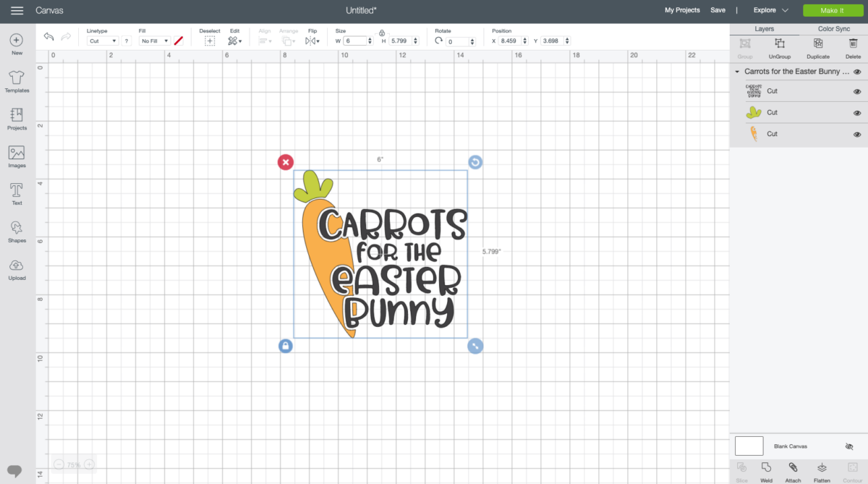Click the Rotate angle input field

[x=457, y=41]
